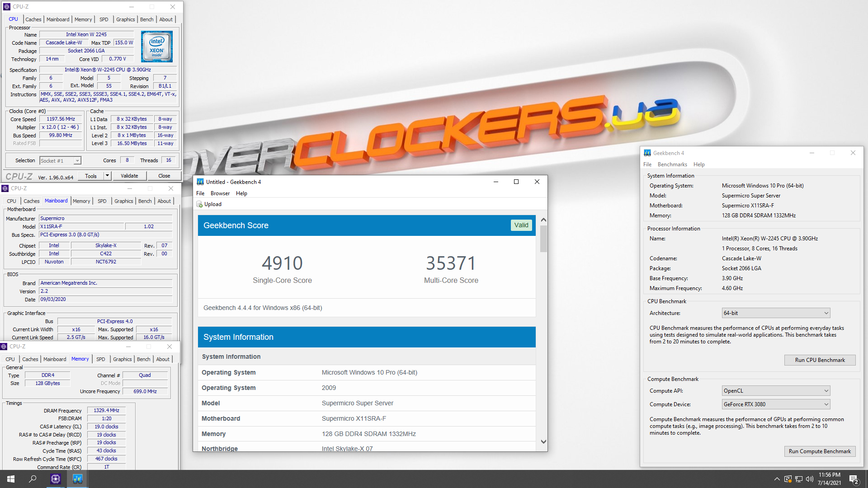
Task: Click Level 3 cache value 16.50 MBytes
Action: 132,144
